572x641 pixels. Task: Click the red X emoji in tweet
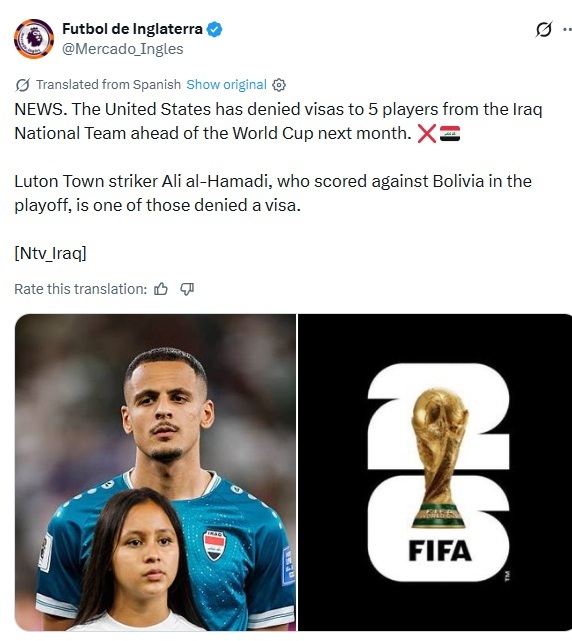(x=426, y=134)
